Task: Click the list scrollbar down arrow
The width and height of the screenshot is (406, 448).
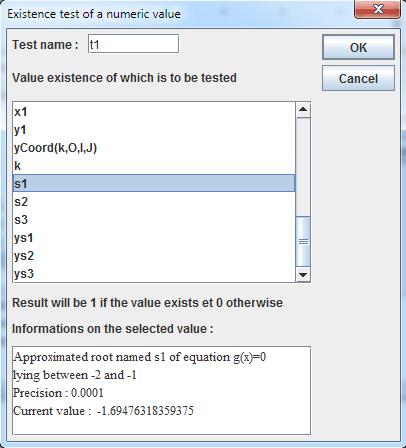Action: [303, 275]
